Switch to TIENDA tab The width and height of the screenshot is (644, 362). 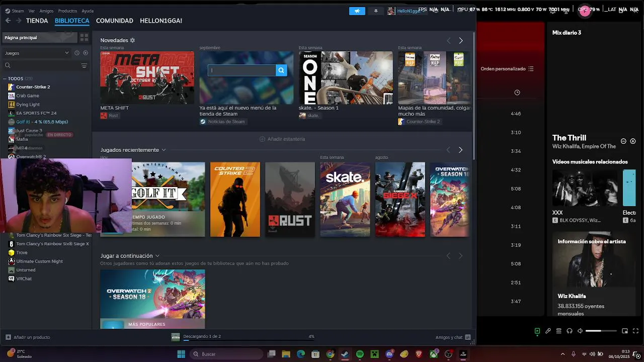37,21
